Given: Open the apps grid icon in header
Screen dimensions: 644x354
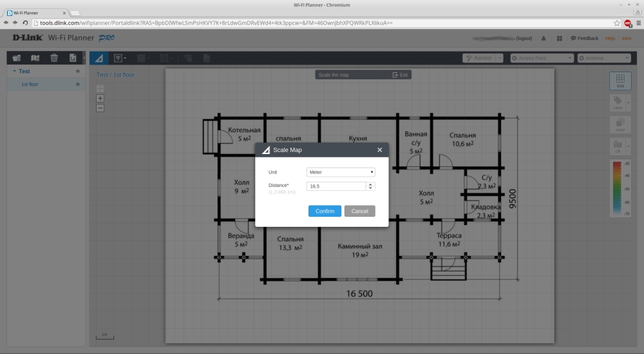Looking at the screenshot, I should pyautogui.click(x=559, y=39).
